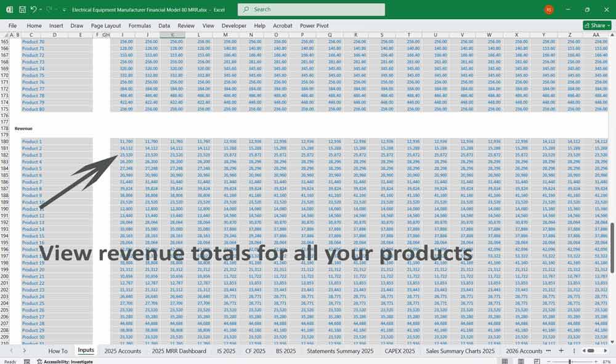Viewport: 616px width, 364px height.
Task: Click the next sheet navigation arrow
Action: pyautogui.click(x=25, y=350)
